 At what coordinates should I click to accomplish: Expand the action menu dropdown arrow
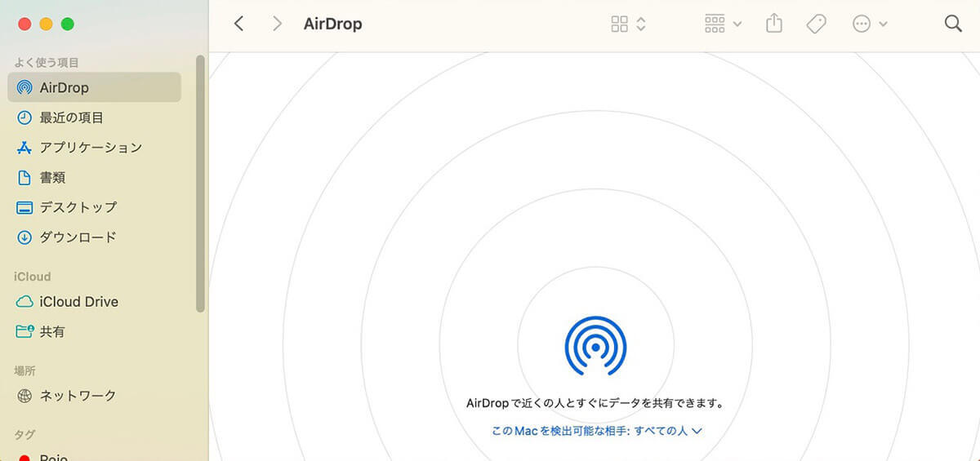[883, 24]
